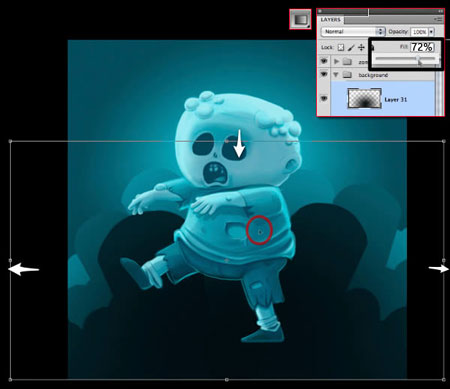Screen dimensions: 450x389
Task: Open the Opacity slider dropdown arrow
Action: tap(431, 32)
